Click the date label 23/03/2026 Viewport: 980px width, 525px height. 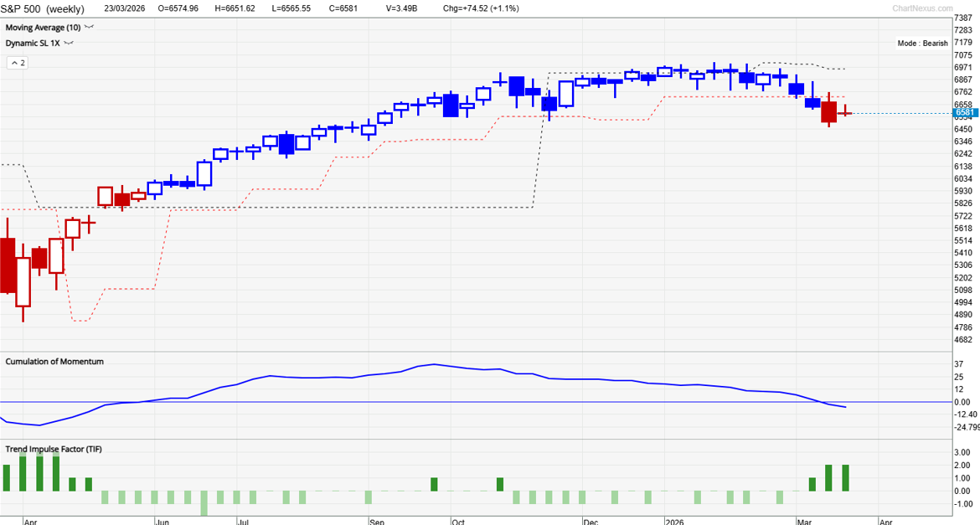(x=125, y=8)
